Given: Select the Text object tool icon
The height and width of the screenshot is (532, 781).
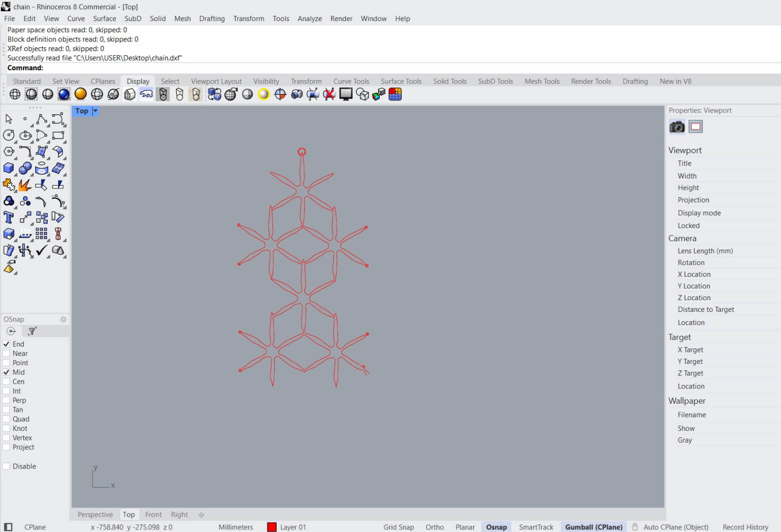Looking at the screenshot, I should coord(9,218).
